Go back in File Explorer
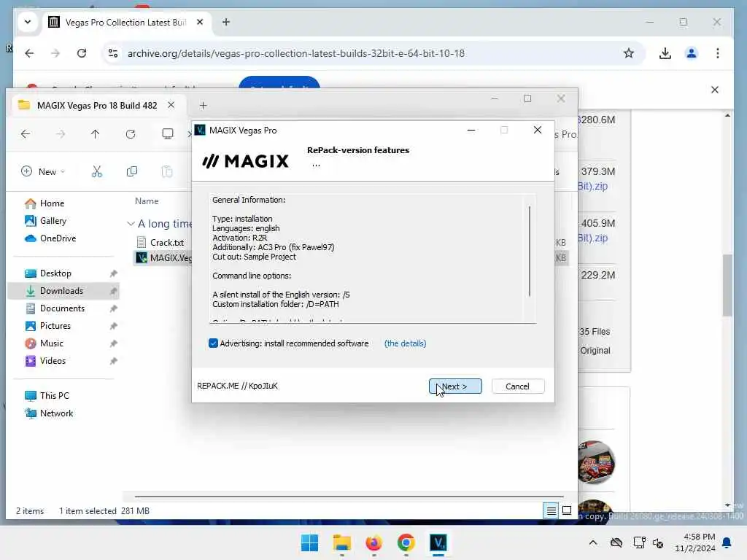Viewport: 747px width, 560px height. [x=26, y=134]
